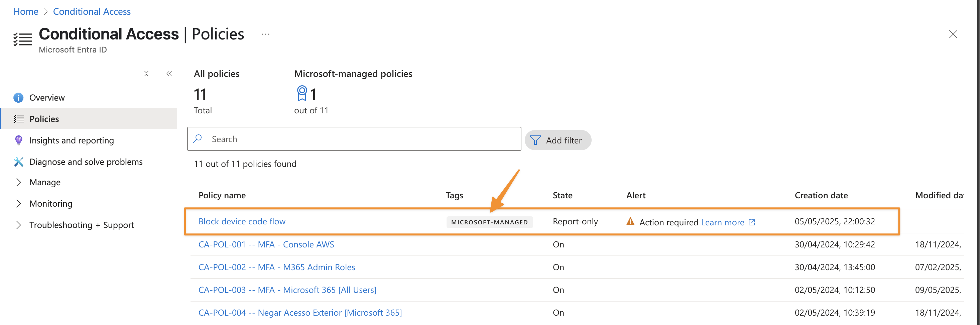Close the Conditional Access blade
The width and height of the screenshot is (980, 325).
953,34
